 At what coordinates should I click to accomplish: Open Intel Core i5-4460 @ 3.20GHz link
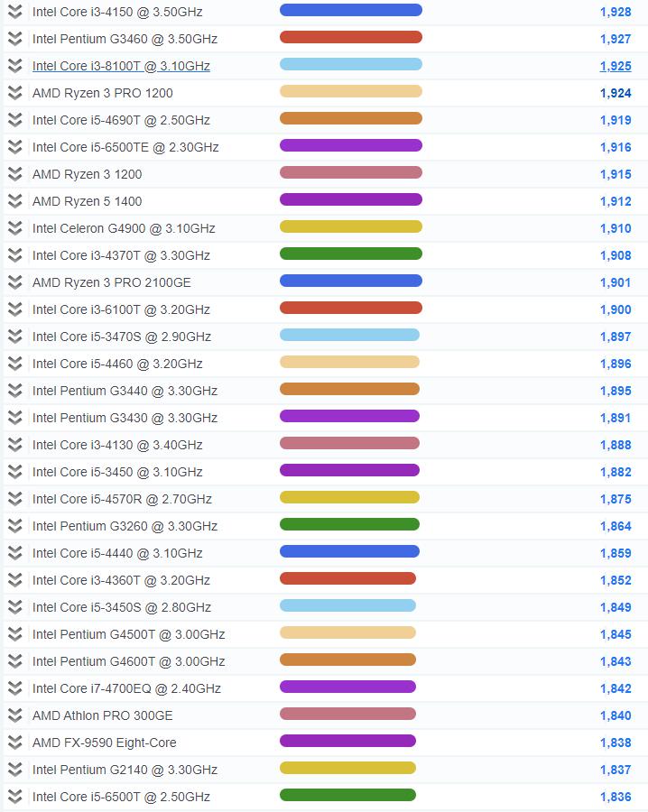(117, 364)
